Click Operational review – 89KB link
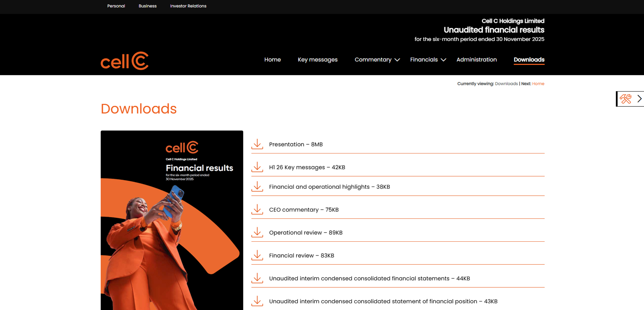 (306, 233)
